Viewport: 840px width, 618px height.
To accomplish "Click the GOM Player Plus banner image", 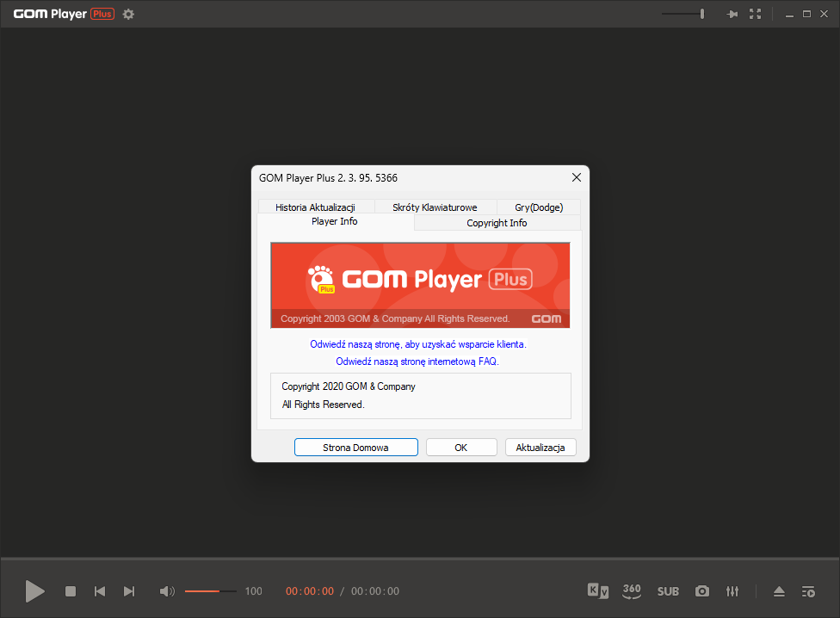I will pyautogui.click(x=420, y=286).
